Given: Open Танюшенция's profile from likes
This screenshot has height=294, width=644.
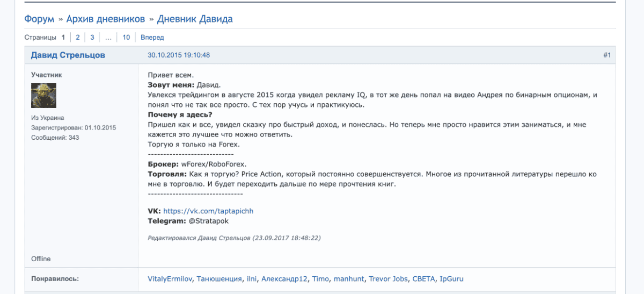Looking at the screenshot, I should 219,279.
